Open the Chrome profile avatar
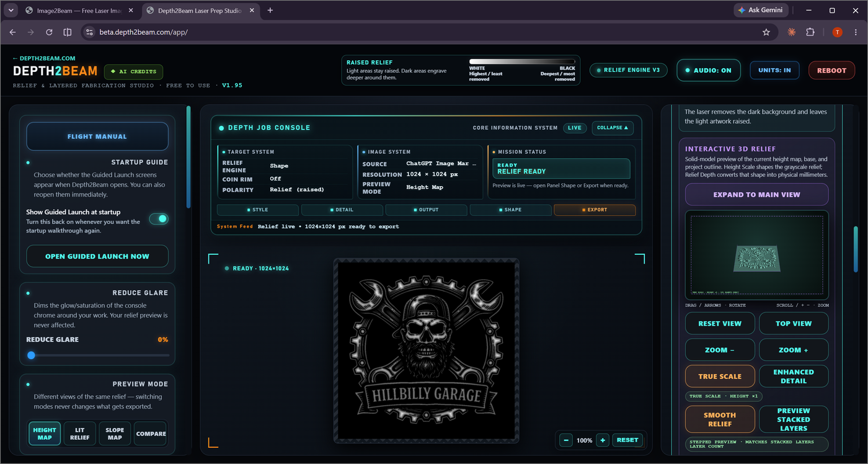Viewport: 868px width, 464px height. (837, 32)
